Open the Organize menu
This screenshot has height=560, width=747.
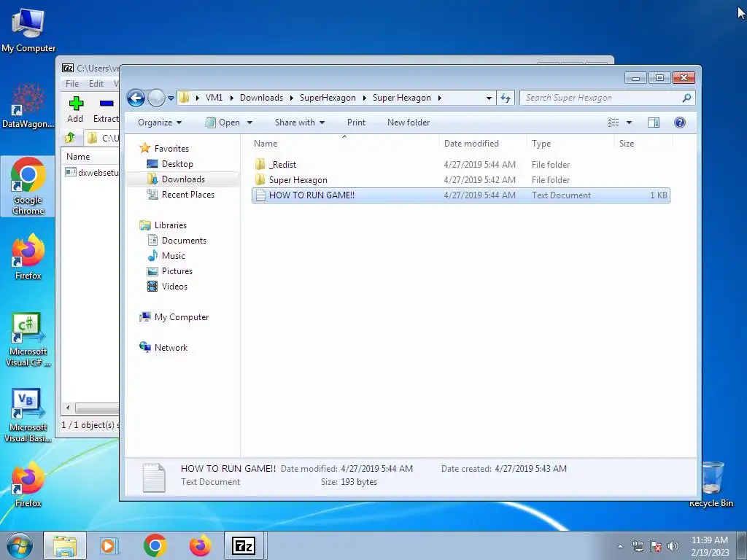(x=160, y=122)
